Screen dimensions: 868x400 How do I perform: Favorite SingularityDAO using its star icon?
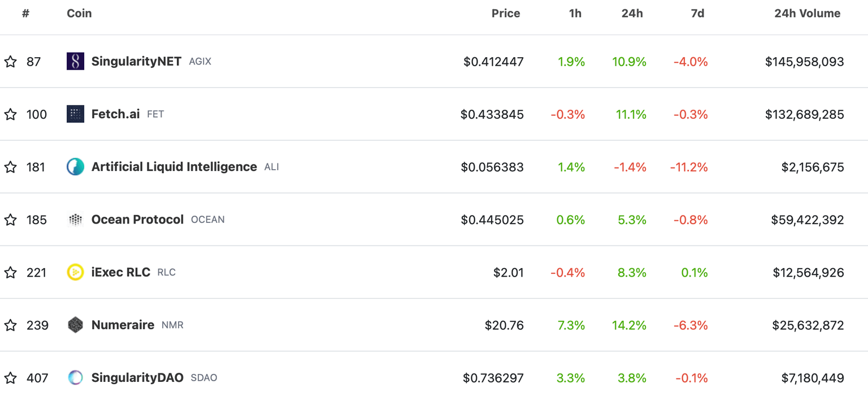[10, 377]
